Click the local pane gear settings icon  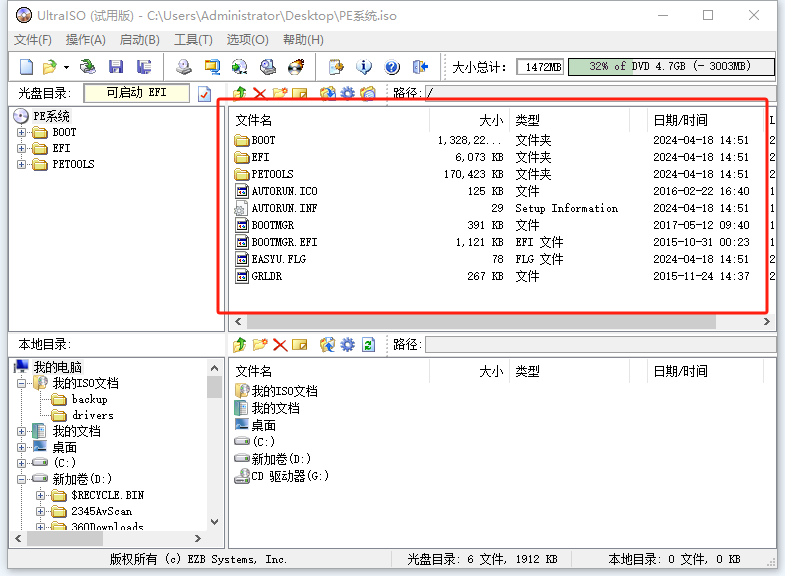347,345
